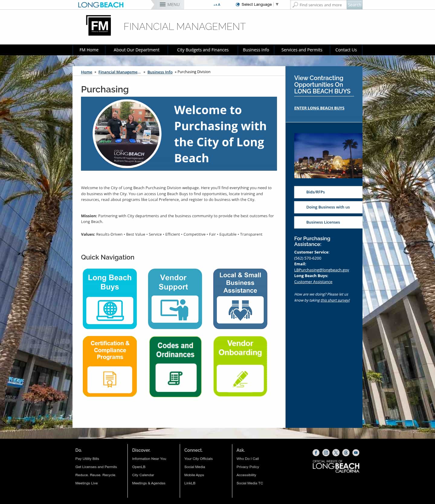Open Accessibility footer link

(x=246, y=475)
